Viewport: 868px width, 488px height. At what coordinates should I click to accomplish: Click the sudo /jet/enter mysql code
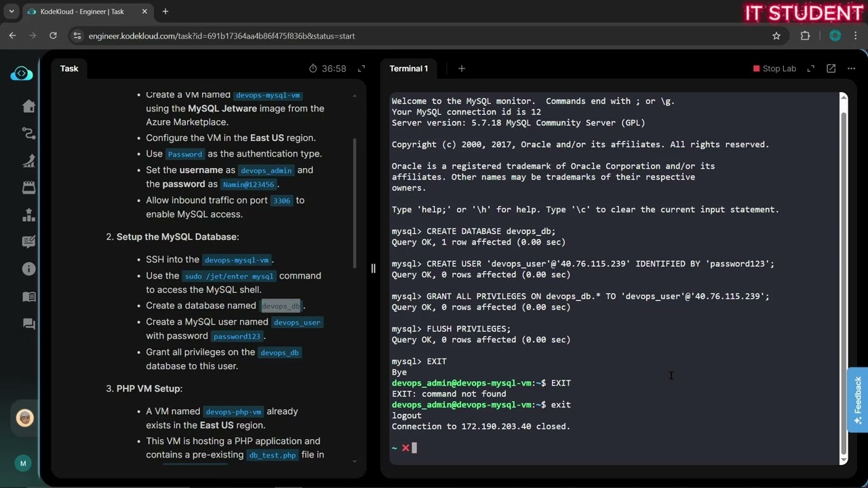(x=229, y=276)
